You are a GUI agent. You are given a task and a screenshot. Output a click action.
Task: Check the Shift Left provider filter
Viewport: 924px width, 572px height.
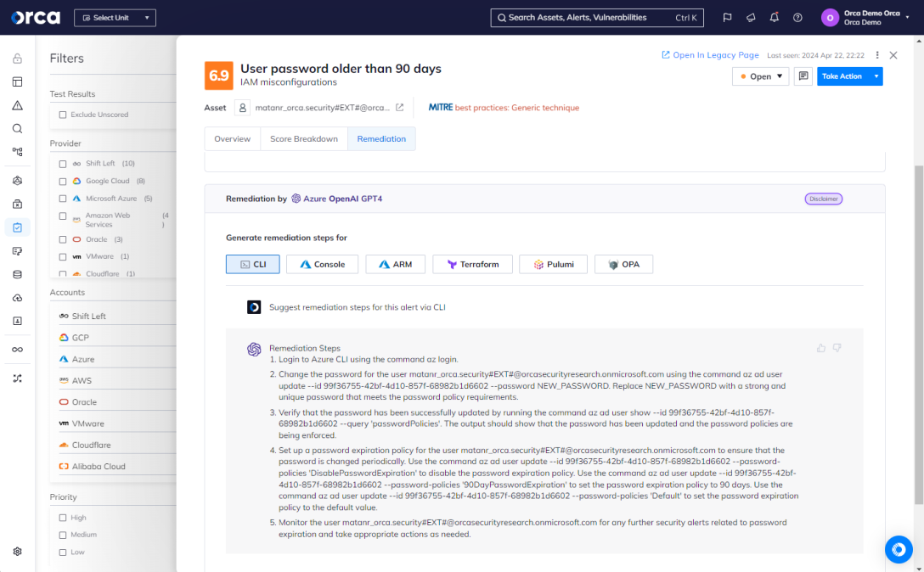63,164
